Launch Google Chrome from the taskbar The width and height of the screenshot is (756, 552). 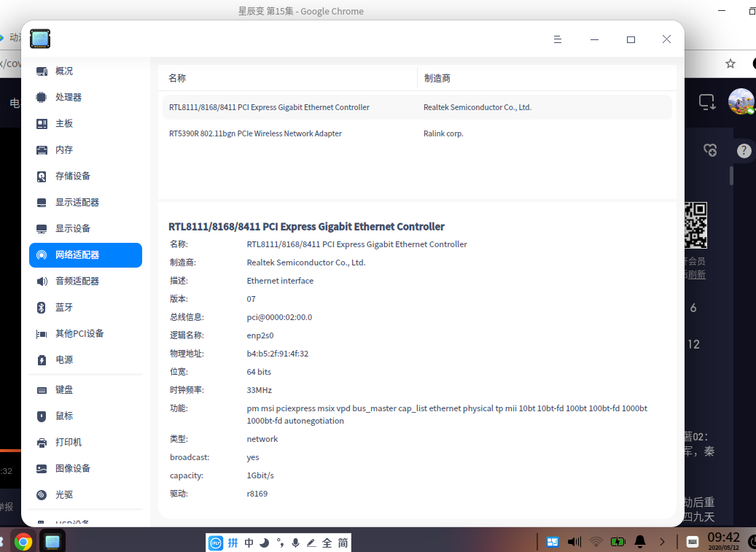23,542
